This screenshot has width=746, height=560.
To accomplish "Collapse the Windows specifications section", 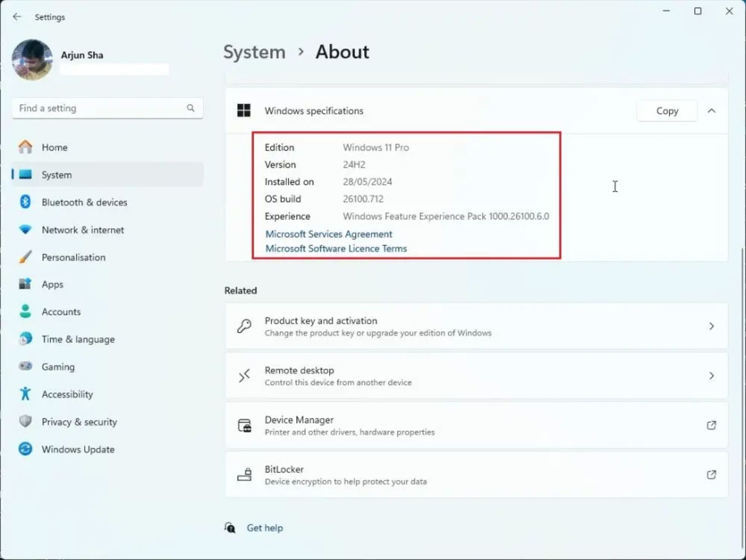I will click(711, 111).
